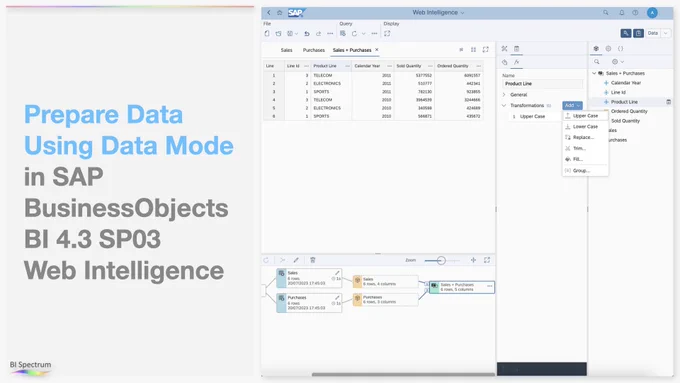Open the header search icon
Image resolution: width=680 pixels, height=383 pixels.
tap(606, 13)
